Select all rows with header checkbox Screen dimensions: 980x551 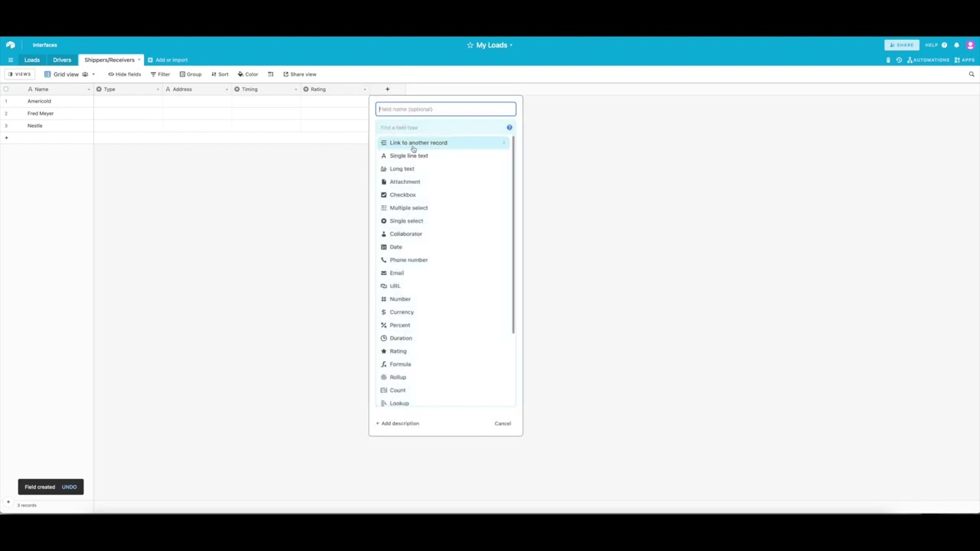[6, 90]
